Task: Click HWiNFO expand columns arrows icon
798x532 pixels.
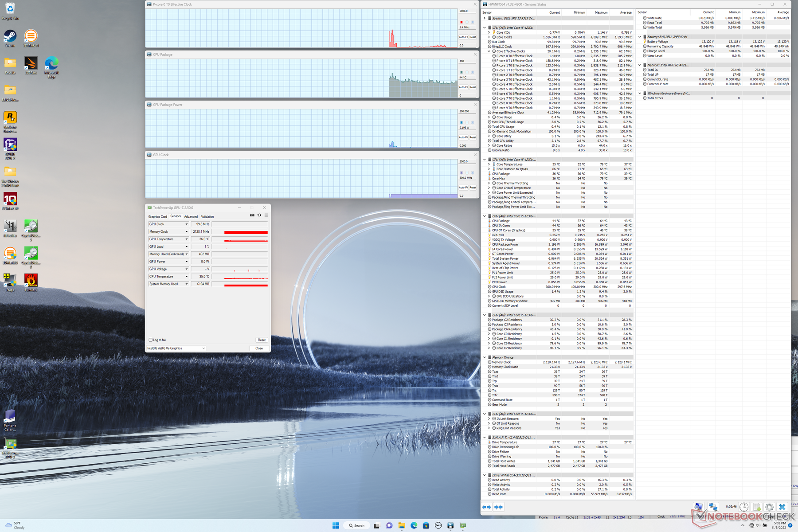Action: pos(487,507)
